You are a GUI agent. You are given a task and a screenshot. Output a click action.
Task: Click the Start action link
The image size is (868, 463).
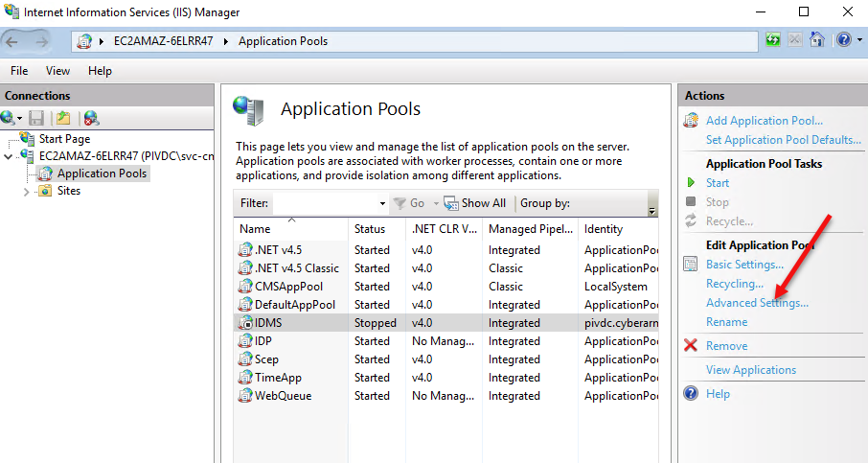pyautogui.click(x=718, y=183)
